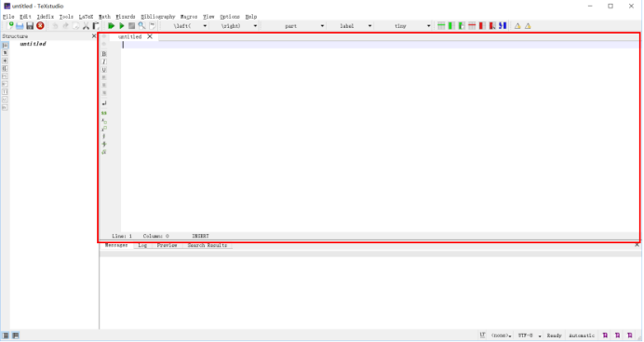Screen dimensions: 644x342
Task: Click the Build & View double-arrow icon
Action: [x=111, y=26]
